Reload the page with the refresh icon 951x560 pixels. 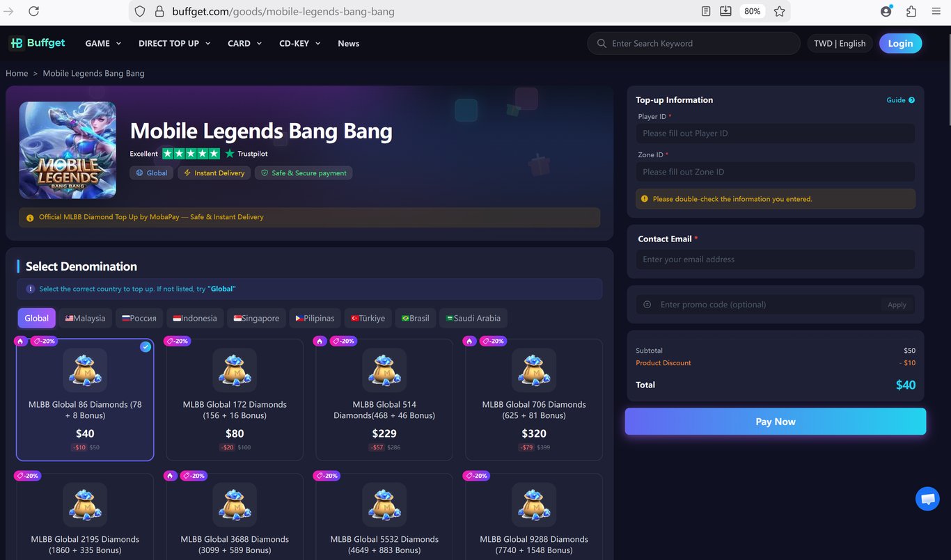tap(33, 11)
